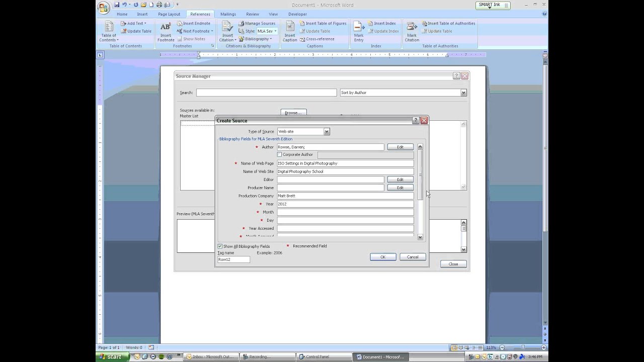Screen dimensions: 644x362
Task: Switch to Home tab
Action: (x=122, y=14)
